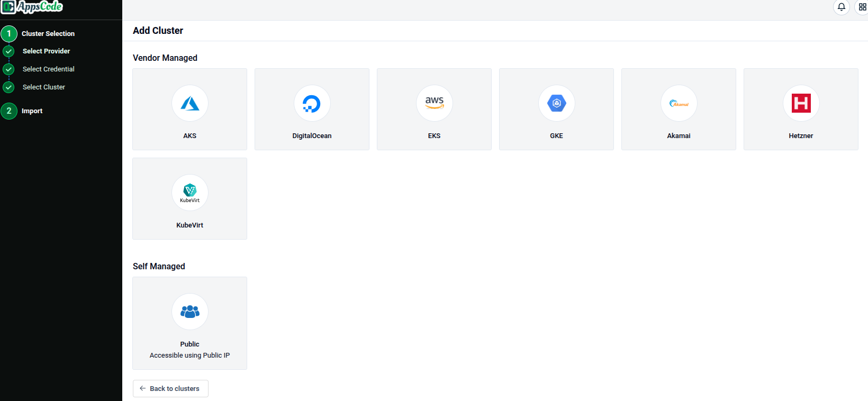Open the Select Credential step
Viewport: 868px width, 401px height.
coord(49,69)
